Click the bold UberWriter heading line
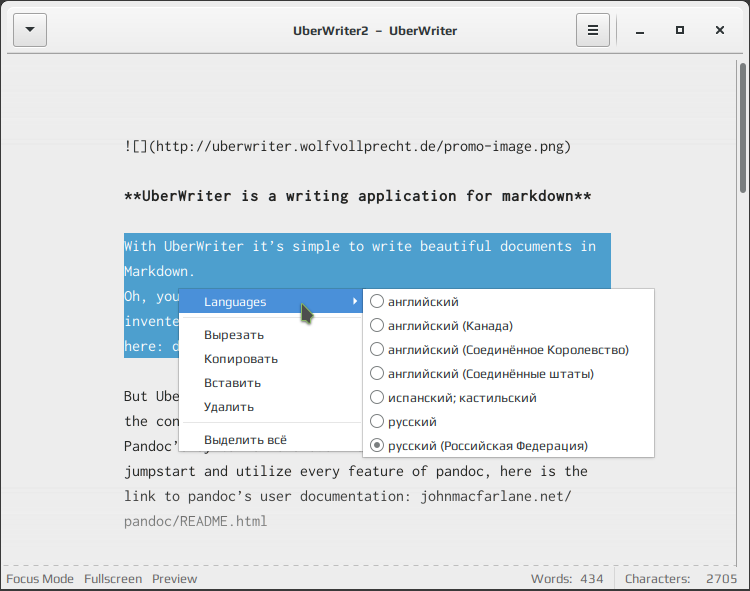The height and width of the screenshot is (591, 750). click(x=358, y=196)
